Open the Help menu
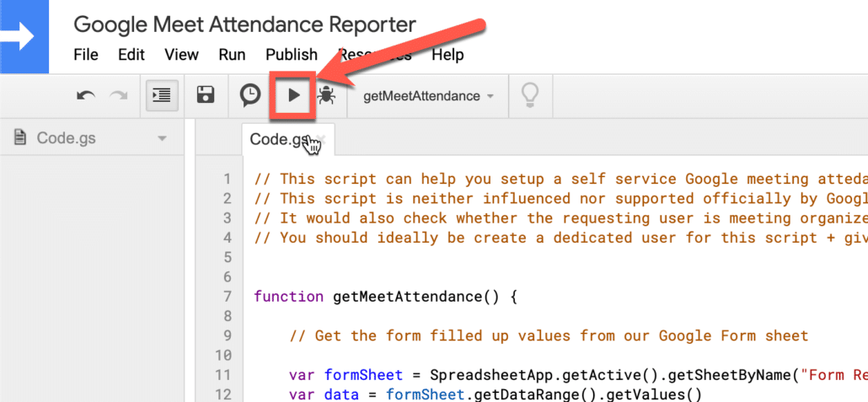 tap(447, 55)
